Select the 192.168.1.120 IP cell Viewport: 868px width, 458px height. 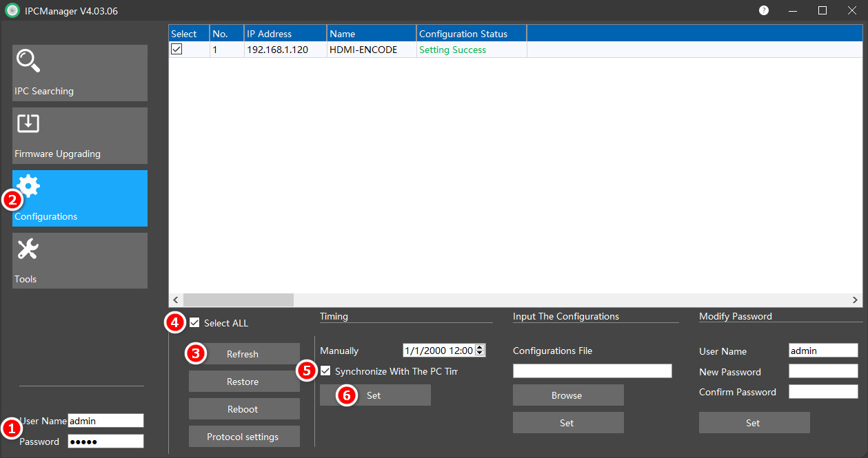[x=285, y=50]
